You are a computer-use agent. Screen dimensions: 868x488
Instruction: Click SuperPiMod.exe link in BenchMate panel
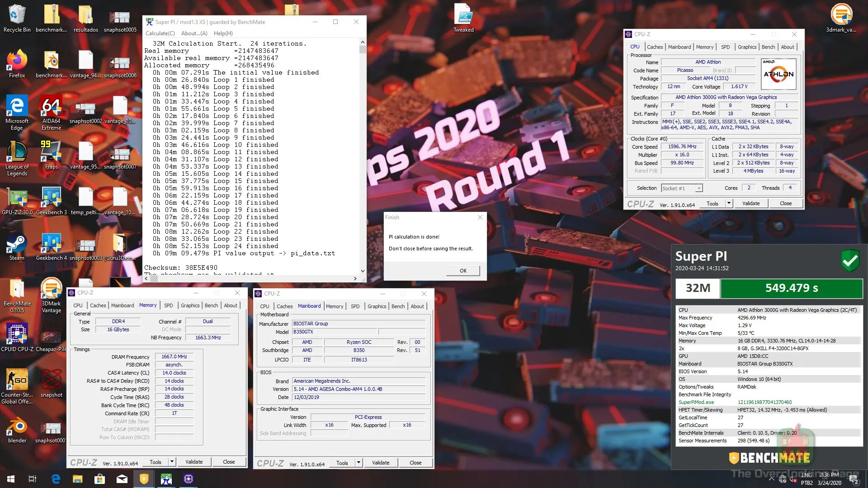tap(696, 402)
